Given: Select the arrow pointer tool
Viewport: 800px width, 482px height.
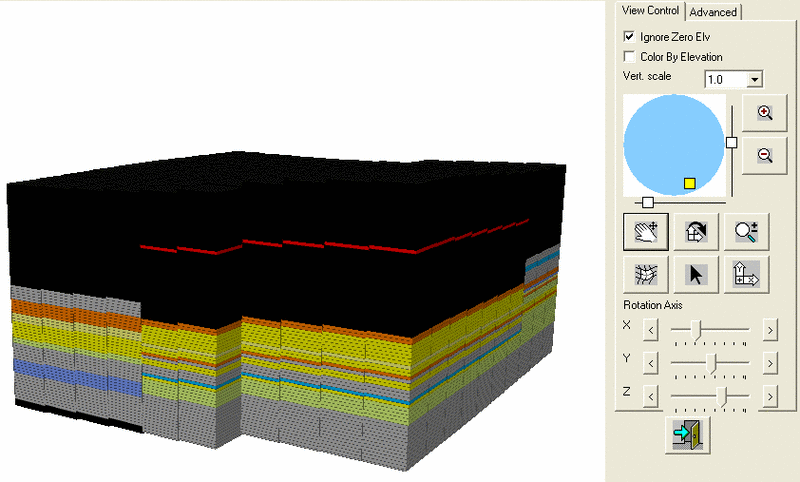Looking at the screenshot, I should [696, 274].
